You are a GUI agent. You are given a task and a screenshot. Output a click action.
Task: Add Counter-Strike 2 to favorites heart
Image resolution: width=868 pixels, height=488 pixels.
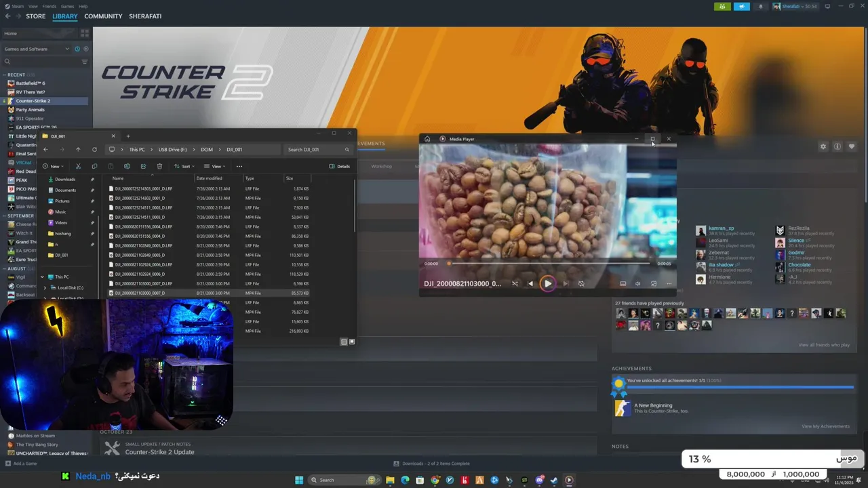(x=852, y=146)
